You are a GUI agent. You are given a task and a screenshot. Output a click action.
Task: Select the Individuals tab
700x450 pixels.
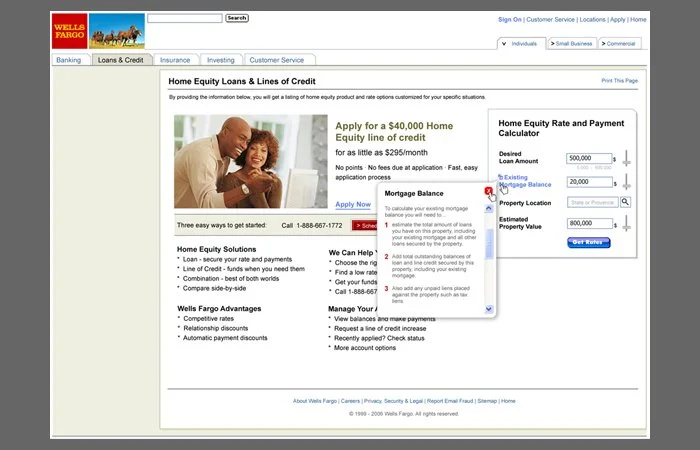(521, 44)
